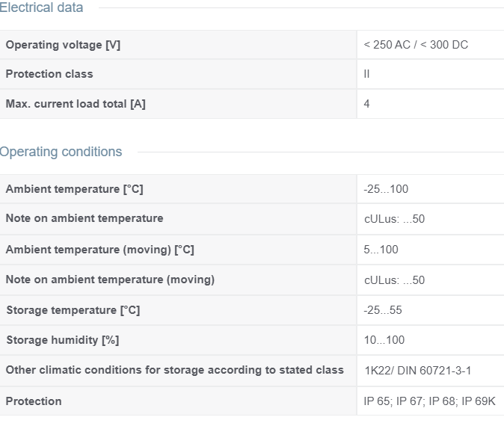Select the Protection class row label
The width and height of the screenshot is (504, 423).
pyautogui.click(x=49, y=74)
